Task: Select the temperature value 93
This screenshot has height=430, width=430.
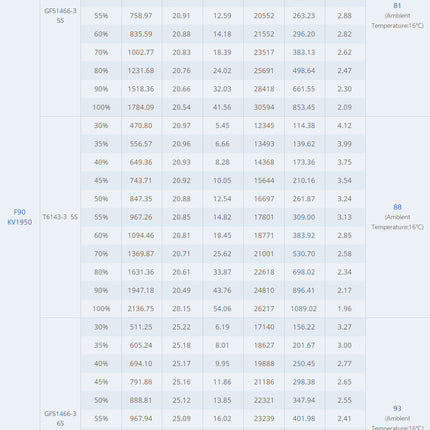Action: point(397,408)
